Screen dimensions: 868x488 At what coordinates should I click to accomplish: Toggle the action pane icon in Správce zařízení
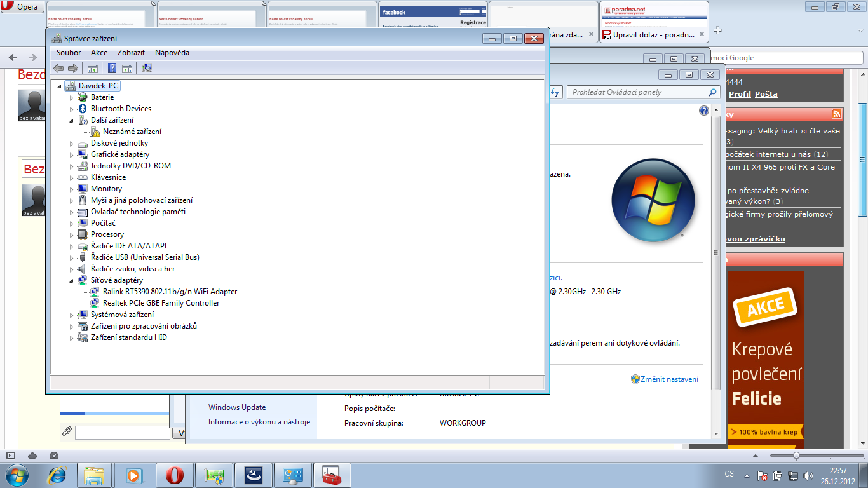click(127, 68)
